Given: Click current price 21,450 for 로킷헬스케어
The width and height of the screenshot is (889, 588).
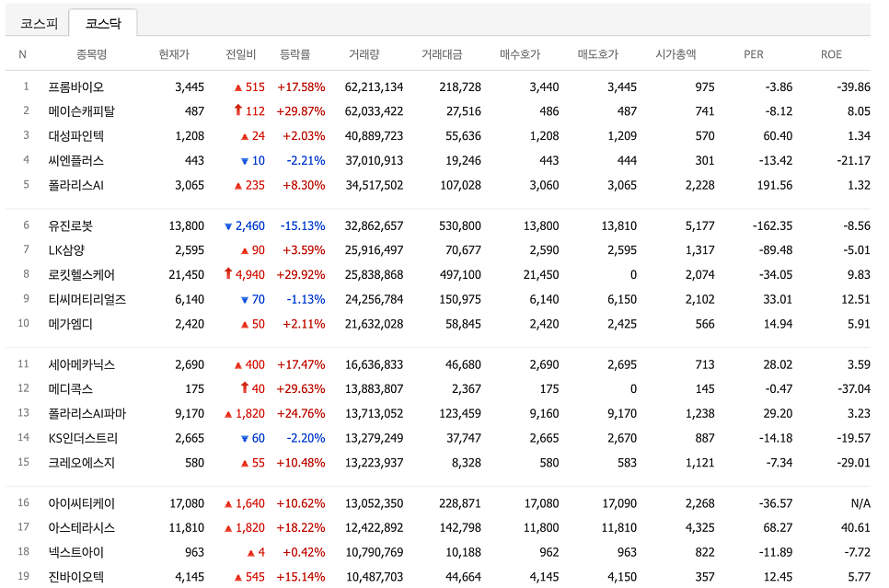Looking at the screenshot, I should (186, 274).
